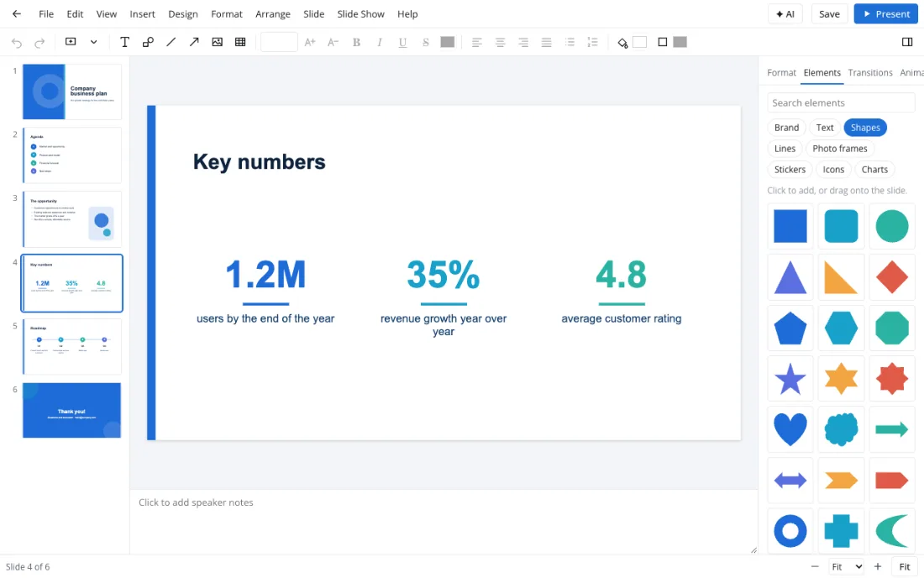
Task: Align text left
Action: 477,42
